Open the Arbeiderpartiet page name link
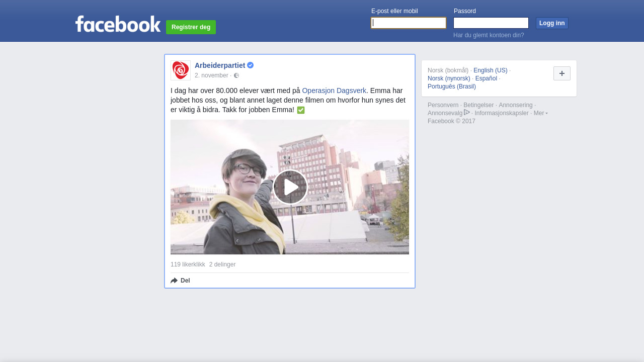Viewport: 644px width, 362px height. point(220,65)
